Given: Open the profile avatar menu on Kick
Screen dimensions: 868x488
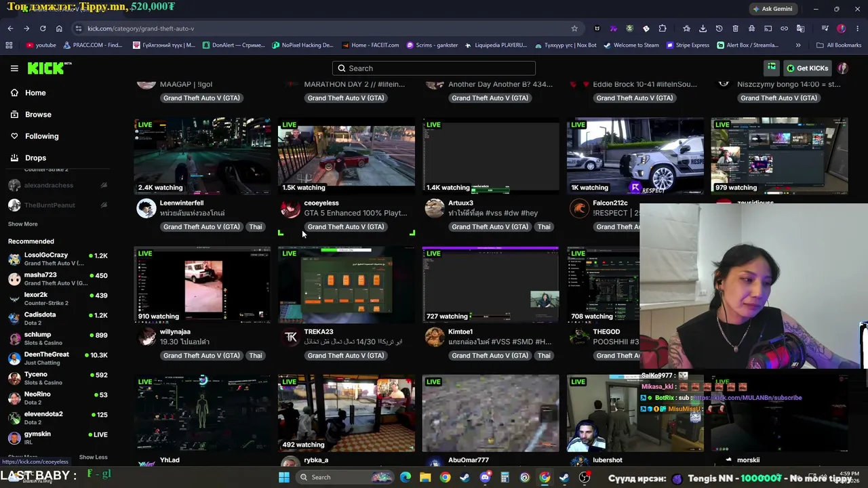Looking at the screenshot, I should coord(843,68).
